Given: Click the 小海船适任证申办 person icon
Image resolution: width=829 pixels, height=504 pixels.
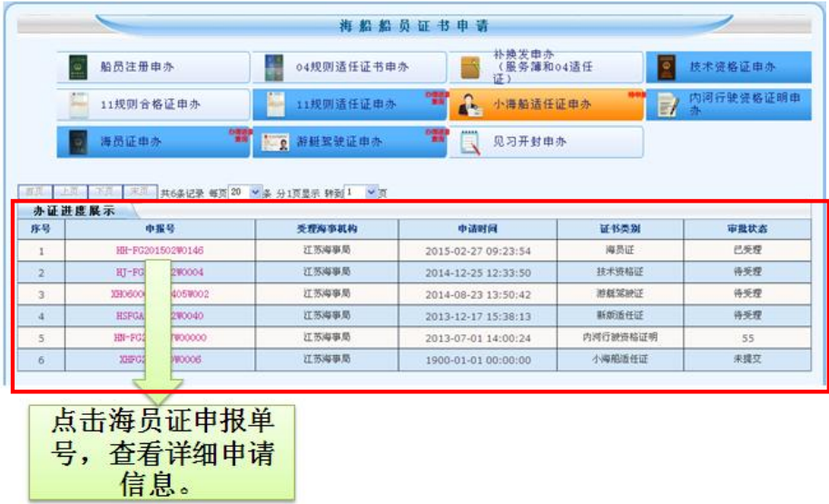Looking at the screenshot, I should pyautogui.click(x=470, y=105).
